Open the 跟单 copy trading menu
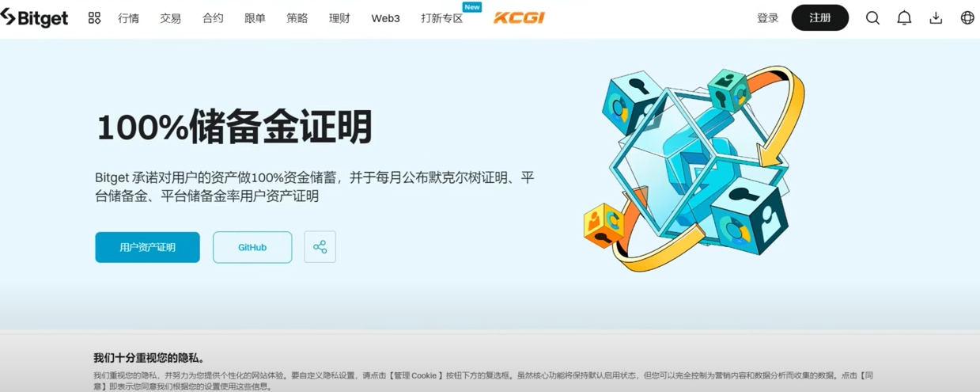This screenshot has height=392, width=980. pyautogui.click(x=255, y=18)
